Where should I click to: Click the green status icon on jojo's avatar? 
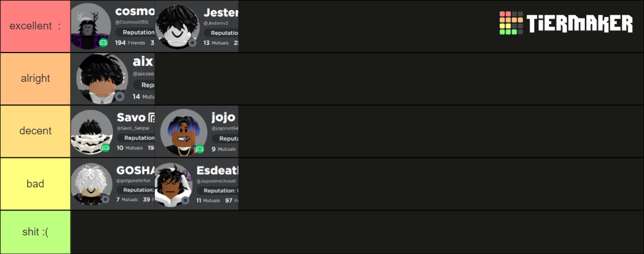coord(199,149)
